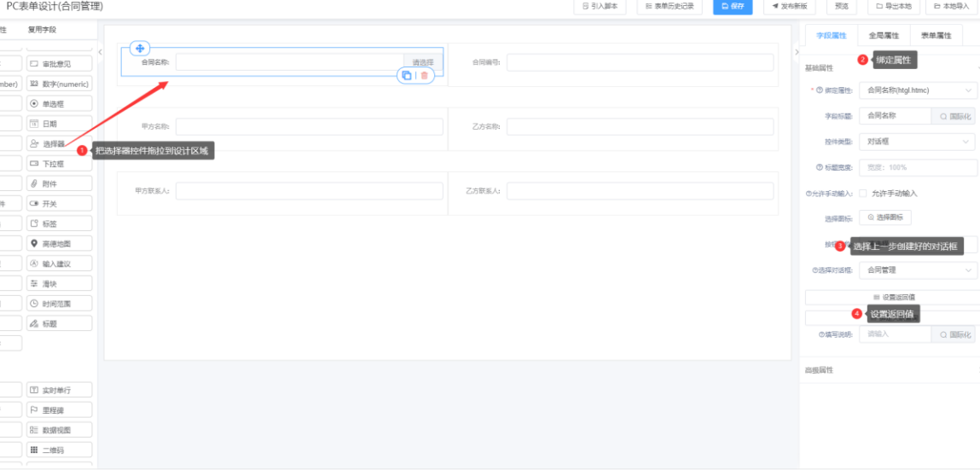980x470 pixels.
Task: Select the 高德地图 map widget
Action: click(60, 243)
